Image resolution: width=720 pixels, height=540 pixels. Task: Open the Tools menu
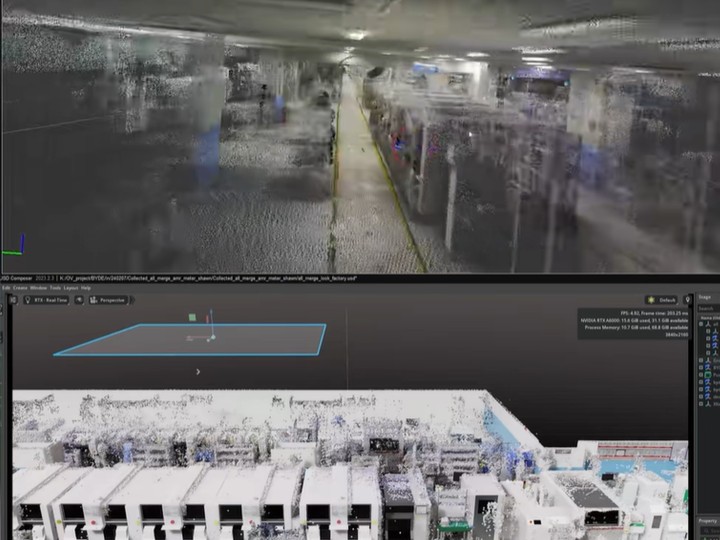pyautogui.click(x=55, y=288)
